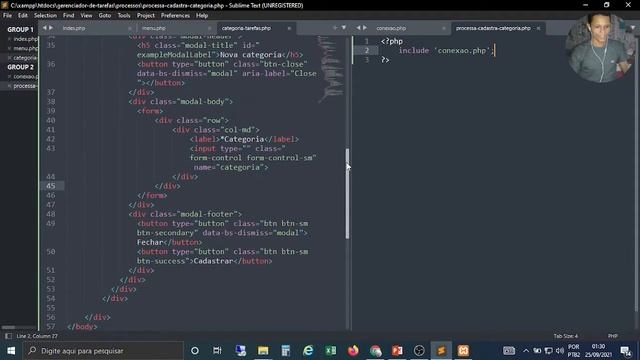The image size is (640, 360).
Task: Open the Project menu
Action: tap(146, 16)
